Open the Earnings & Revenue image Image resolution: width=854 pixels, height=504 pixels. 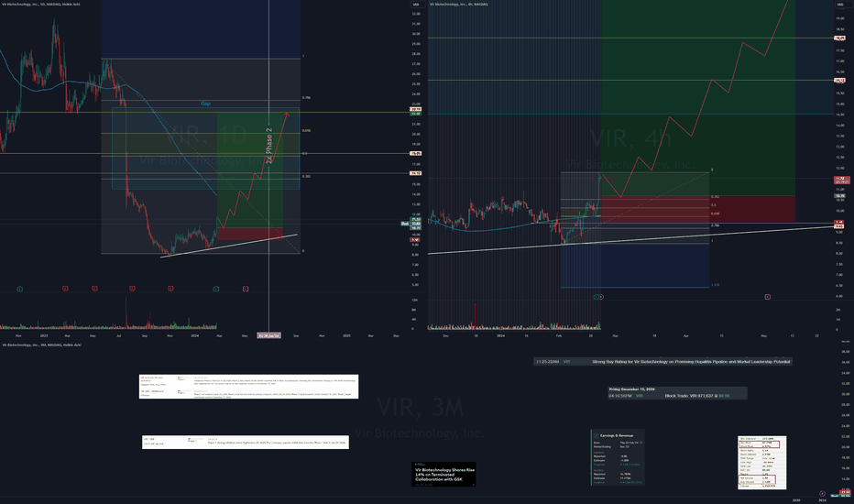(618, 457)
